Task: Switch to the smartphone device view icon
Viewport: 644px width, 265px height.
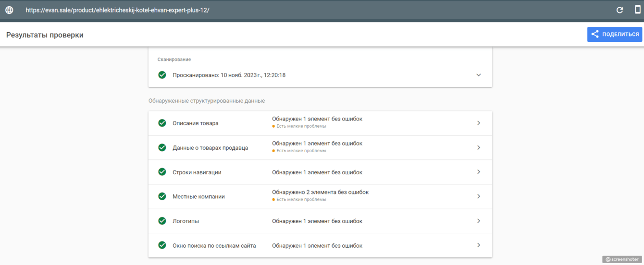Action: [x=637, y=10]
